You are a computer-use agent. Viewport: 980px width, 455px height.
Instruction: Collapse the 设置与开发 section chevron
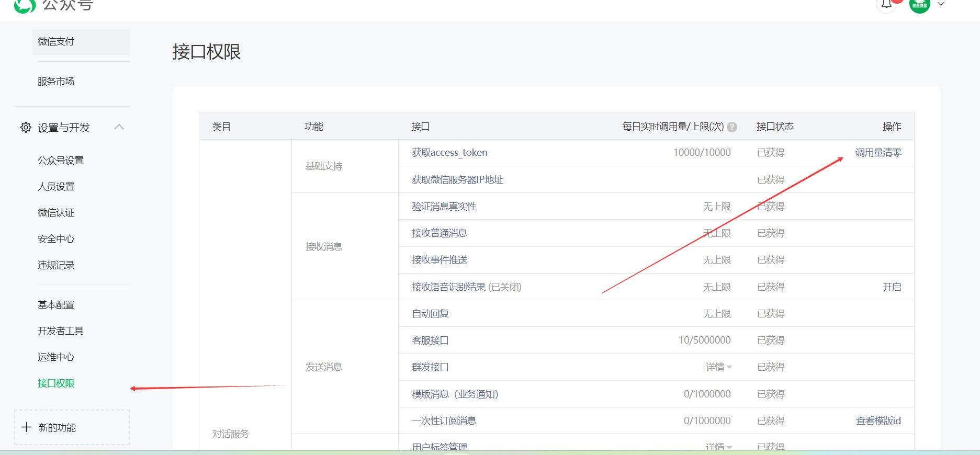[x=119, y=127]
